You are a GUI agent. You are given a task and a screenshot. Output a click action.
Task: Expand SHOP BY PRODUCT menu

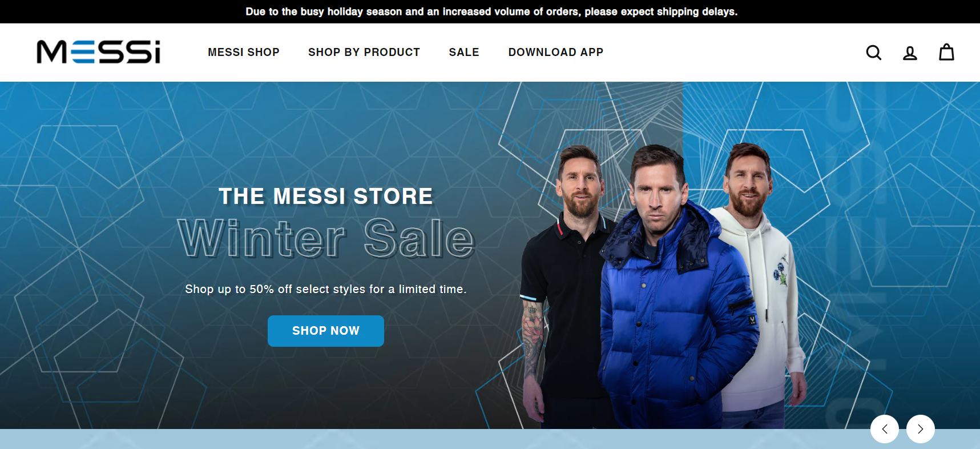364,52
